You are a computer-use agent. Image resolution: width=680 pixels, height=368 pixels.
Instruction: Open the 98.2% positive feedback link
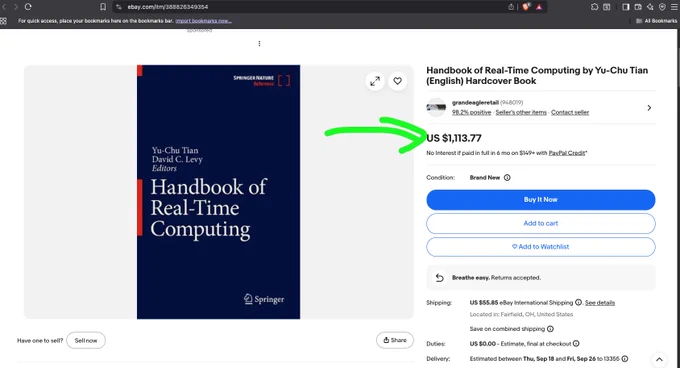click(471, 112)
